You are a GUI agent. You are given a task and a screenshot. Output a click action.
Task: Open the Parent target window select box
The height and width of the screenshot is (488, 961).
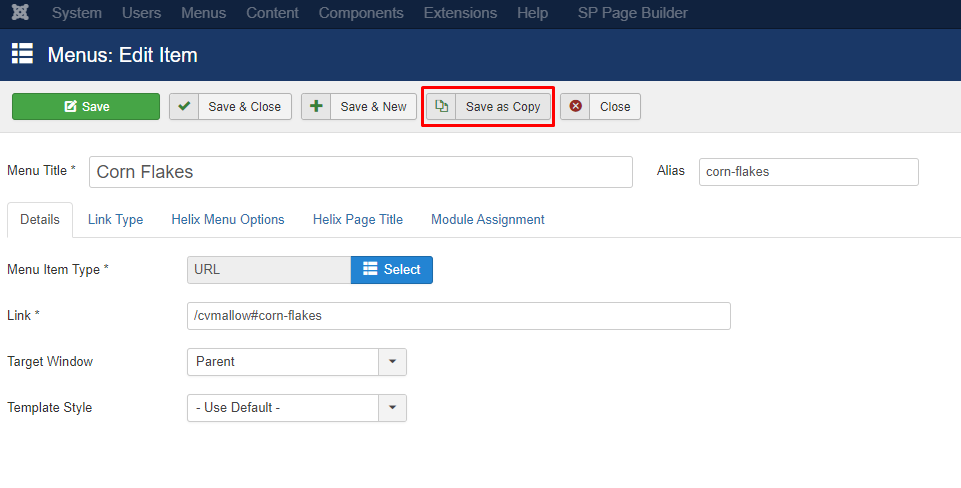[x=297, y=362]
